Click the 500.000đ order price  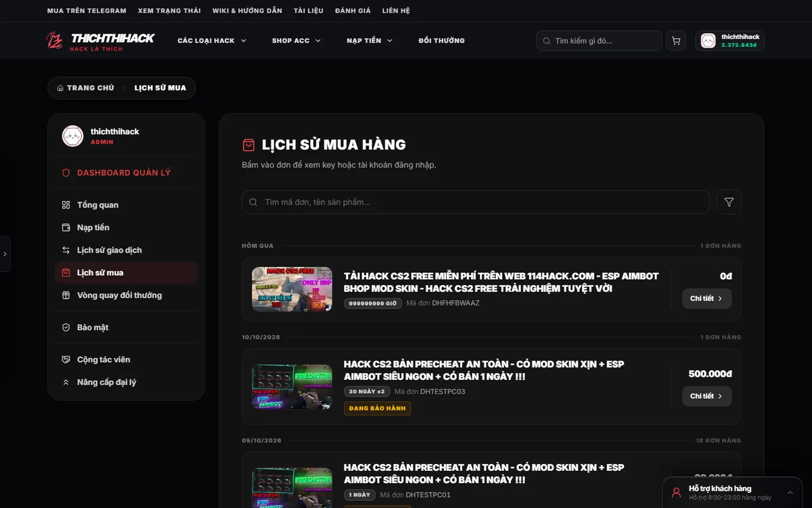[x=710, y=374]
